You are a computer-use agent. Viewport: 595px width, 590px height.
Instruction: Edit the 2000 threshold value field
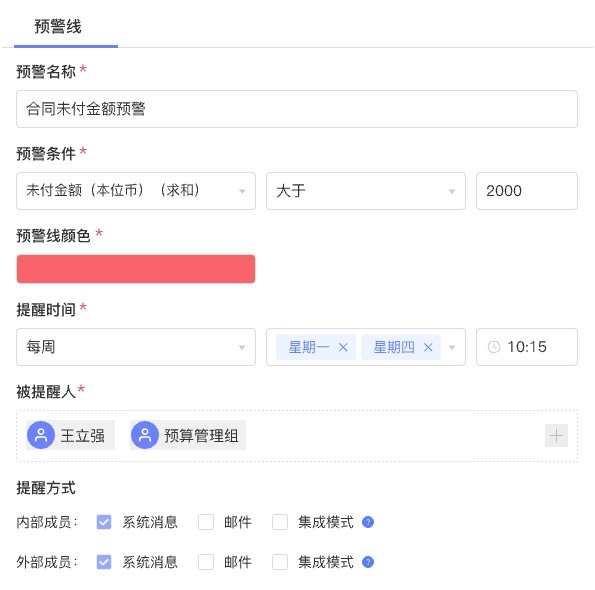click(527, 191)
